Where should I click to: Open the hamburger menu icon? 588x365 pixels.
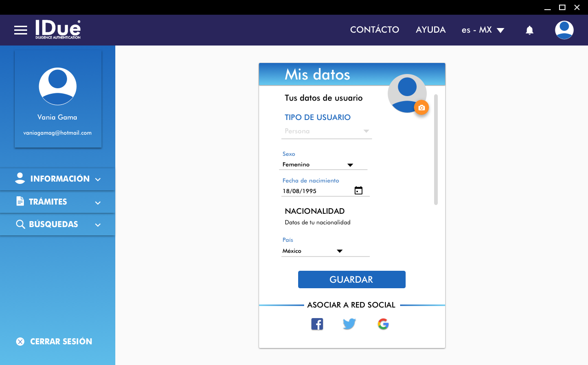click(x=21, y=30)
